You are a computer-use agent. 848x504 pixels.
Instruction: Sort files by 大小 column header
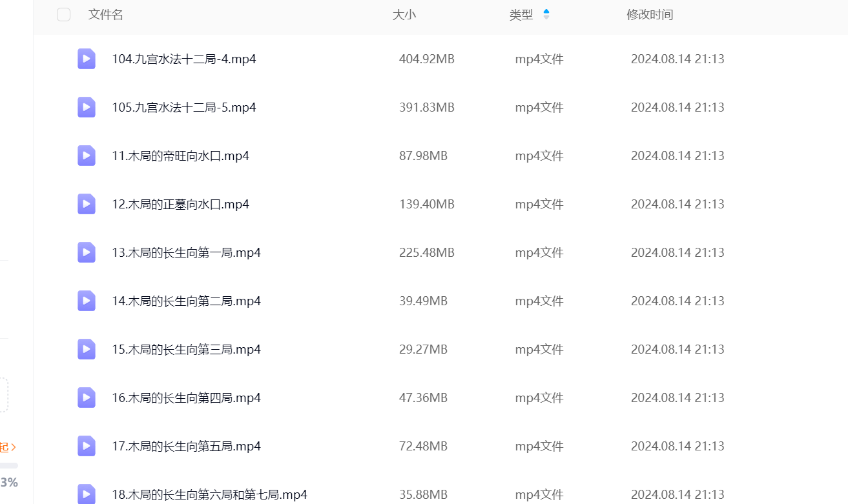point(404,15)
